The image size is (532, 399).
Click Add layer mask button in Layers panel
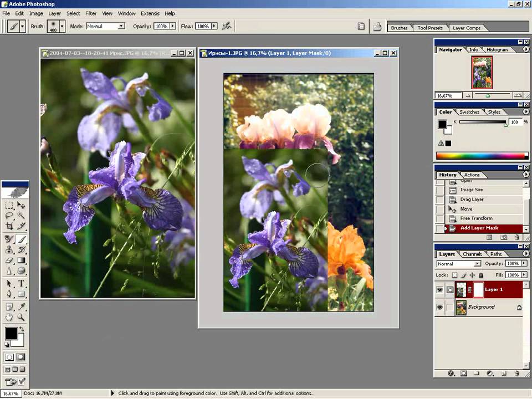pos(463,374)
